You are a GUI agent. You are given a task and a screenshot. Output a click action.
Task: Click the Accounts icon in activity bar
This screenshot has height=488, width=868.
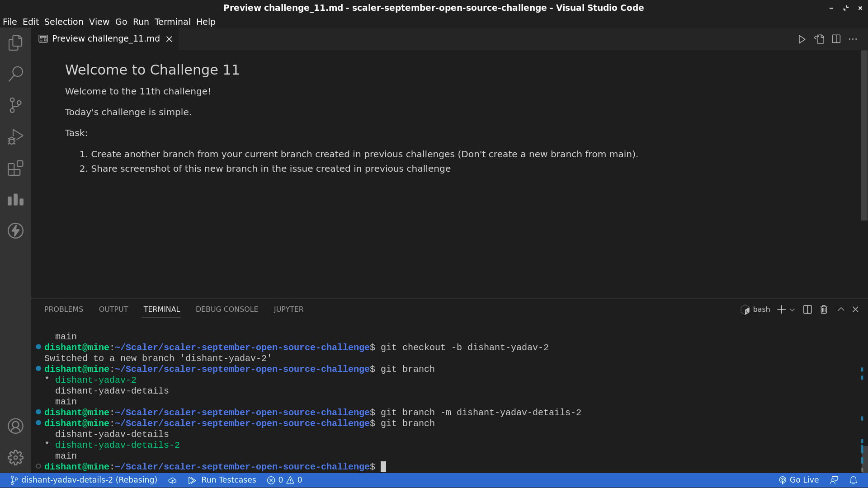pyautogui.click(x=15, y=426)
